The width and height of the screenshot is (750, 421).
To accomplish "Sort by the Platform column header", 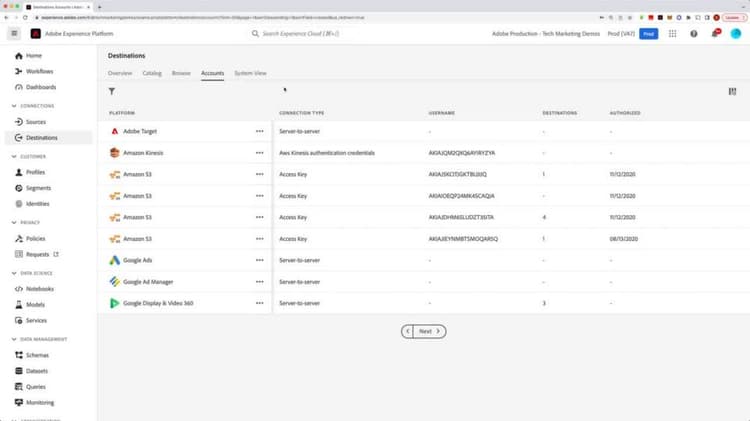I will (122, 113).
